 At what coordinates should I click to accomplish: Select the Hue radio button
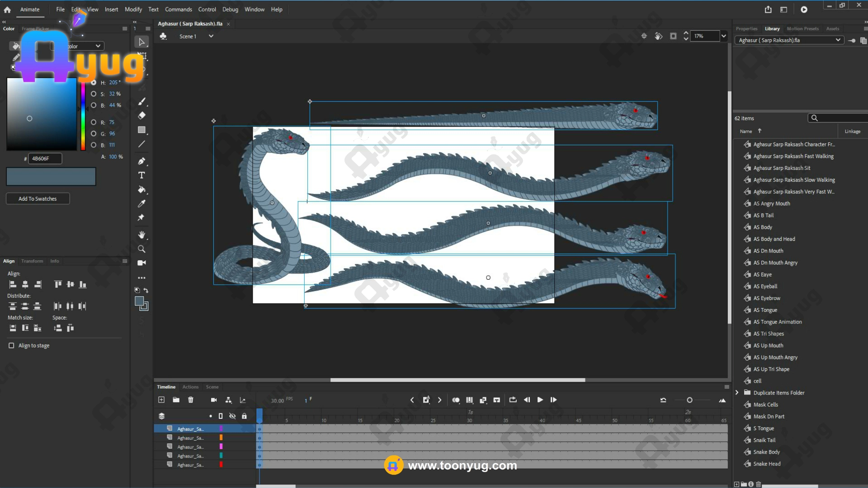pyautogui.click(x=94, y=83)
